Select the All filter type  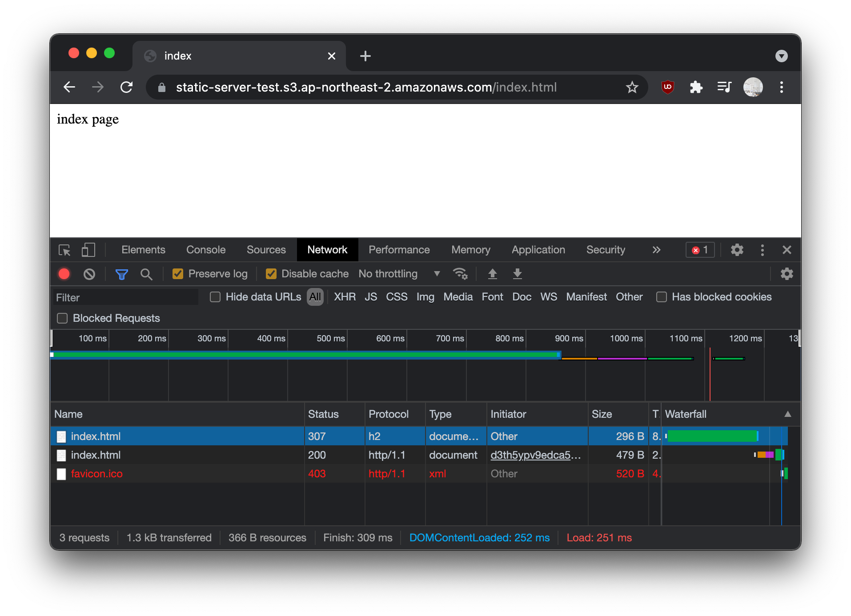point(315,297)
